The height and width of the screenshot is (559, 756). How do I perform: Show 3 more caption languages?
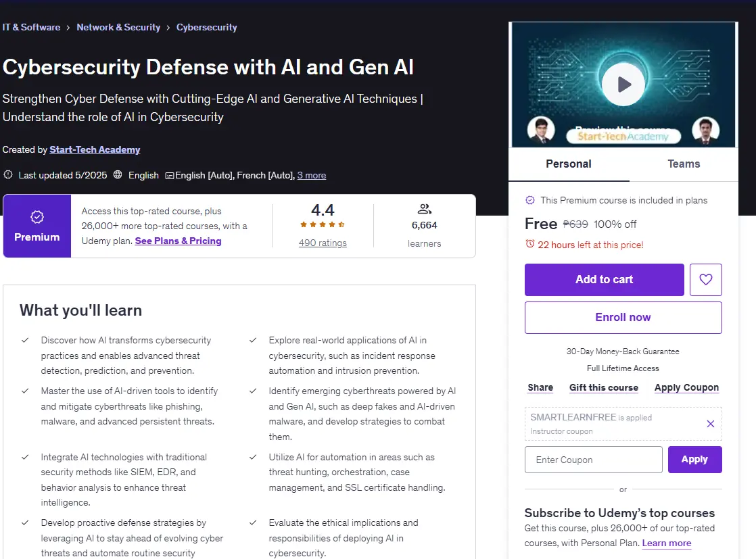point(312,176)
